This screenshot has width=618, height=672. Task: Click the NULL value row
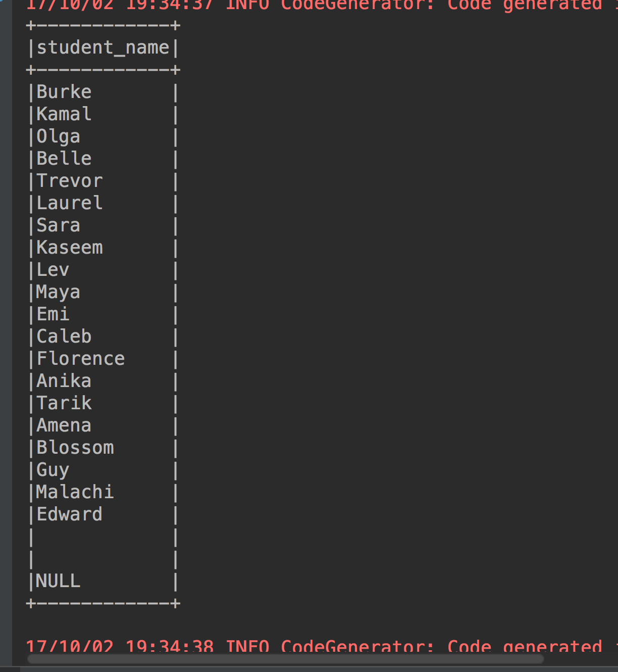tap(59, 581)
